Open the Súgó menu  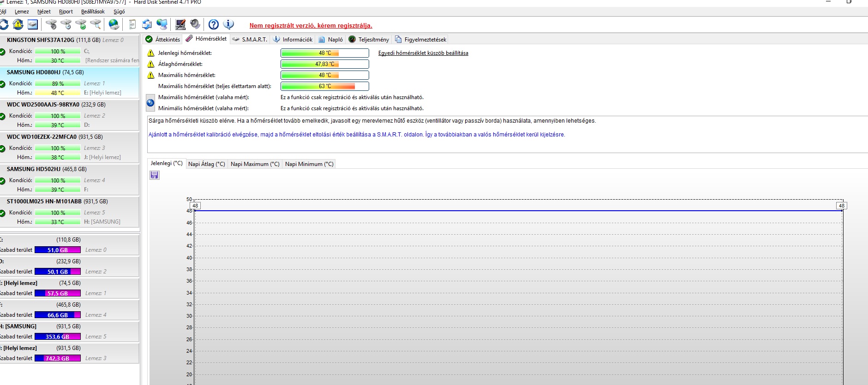[119, 12]
